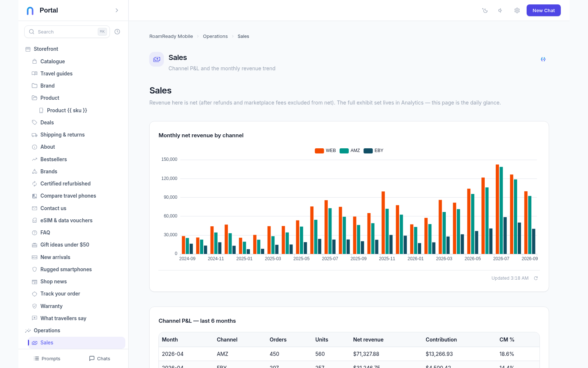Open Warranty page
The width and height of the screenshot is (588, 368).
tap(51, 306)
